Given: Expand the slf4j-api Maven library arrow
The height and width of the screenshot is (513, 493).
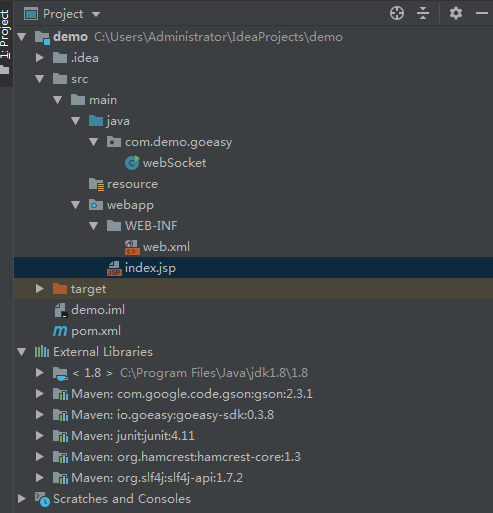Looking at the screenshot, I should pyautogui.click(x=40, y=478).
